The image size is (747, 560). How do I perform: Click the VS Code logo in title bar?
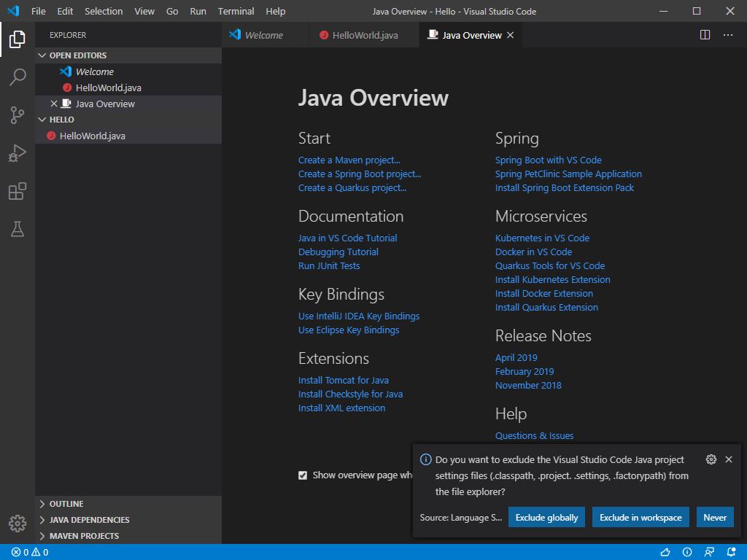[x=13, y=11]
